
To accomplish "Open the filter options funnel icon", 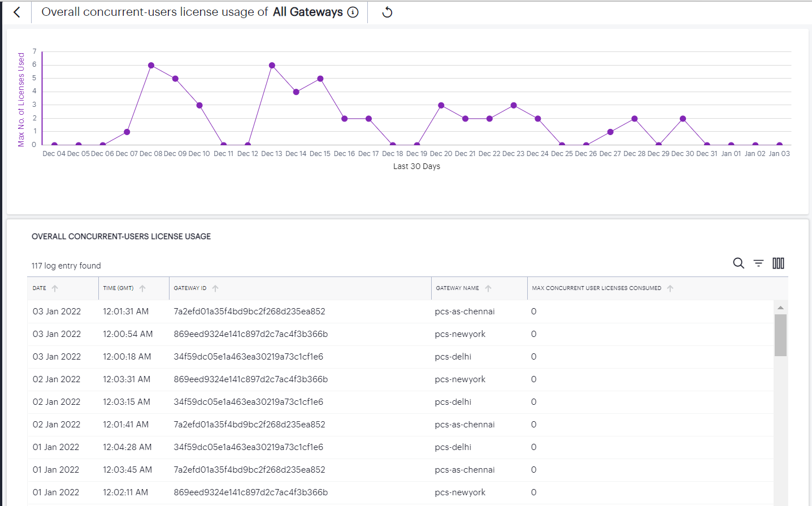I will pos(758,263).
